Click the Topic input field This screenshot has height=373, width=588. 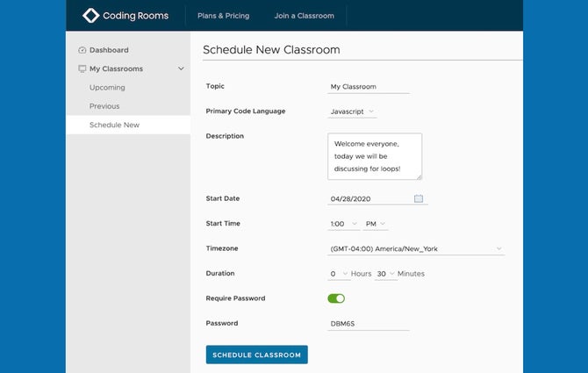[x=369, y=87]
